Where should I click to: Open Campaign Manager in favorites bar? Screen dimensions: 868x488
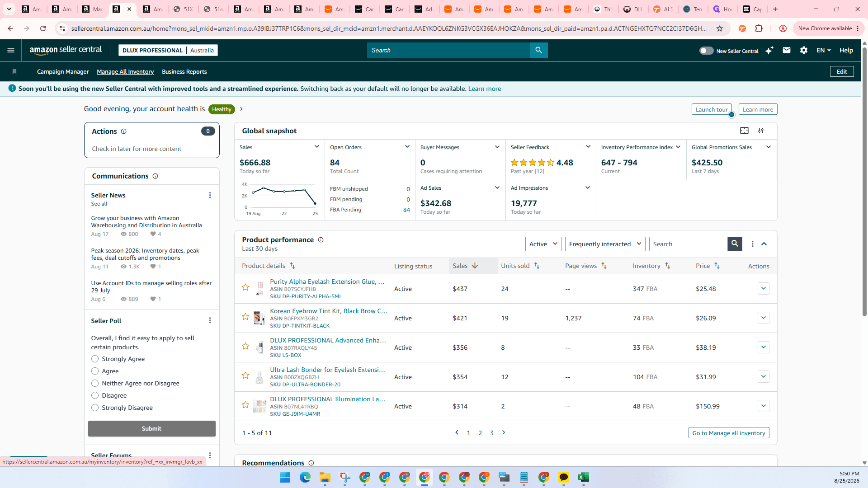[63, 71]
